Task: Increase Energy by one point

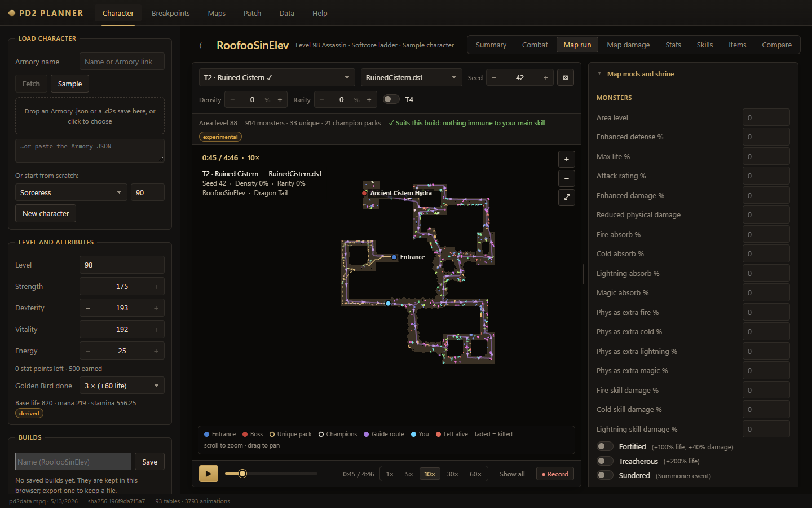Action: pos(156,351)
